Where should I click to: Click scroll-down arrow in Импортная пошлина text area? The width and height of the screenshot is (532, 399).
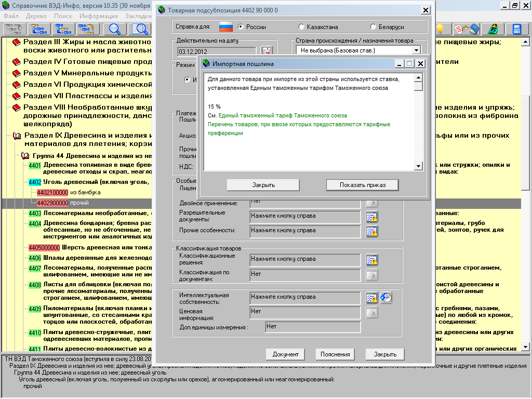(x=418, y=166)
